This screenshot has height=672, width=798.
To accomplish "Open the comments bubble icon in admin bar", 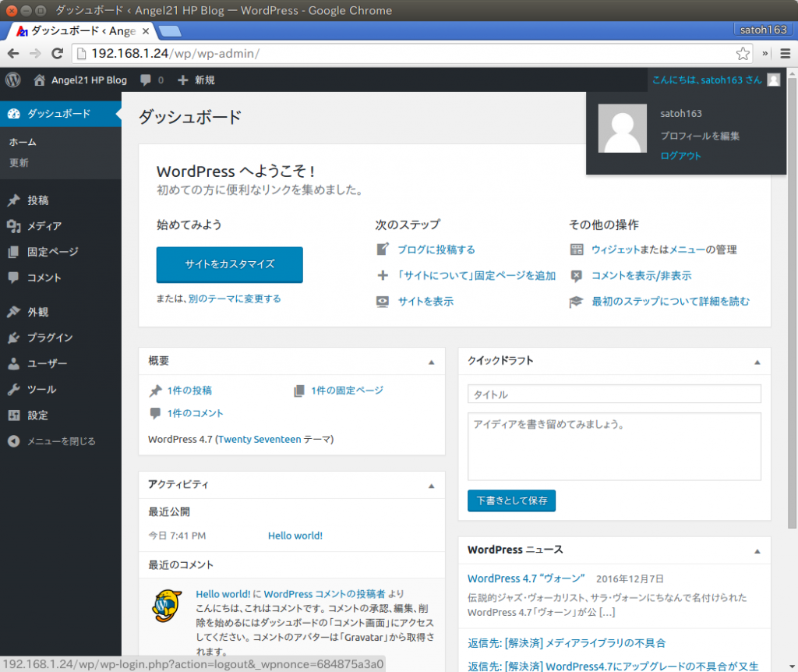I will click(146, 80).
